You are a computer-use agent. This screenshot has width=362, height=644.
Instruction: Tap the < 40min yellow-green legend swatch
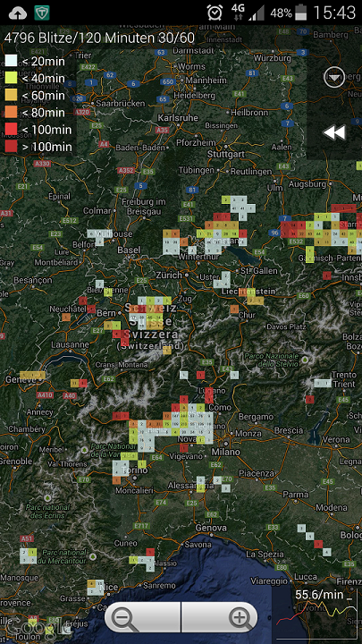coord(11,78)
